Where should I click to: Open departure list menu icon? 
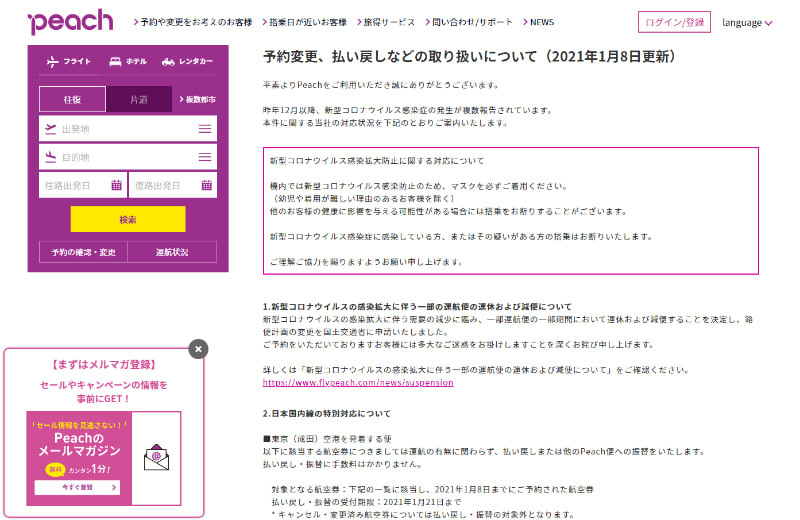click(x=205, y=129)
